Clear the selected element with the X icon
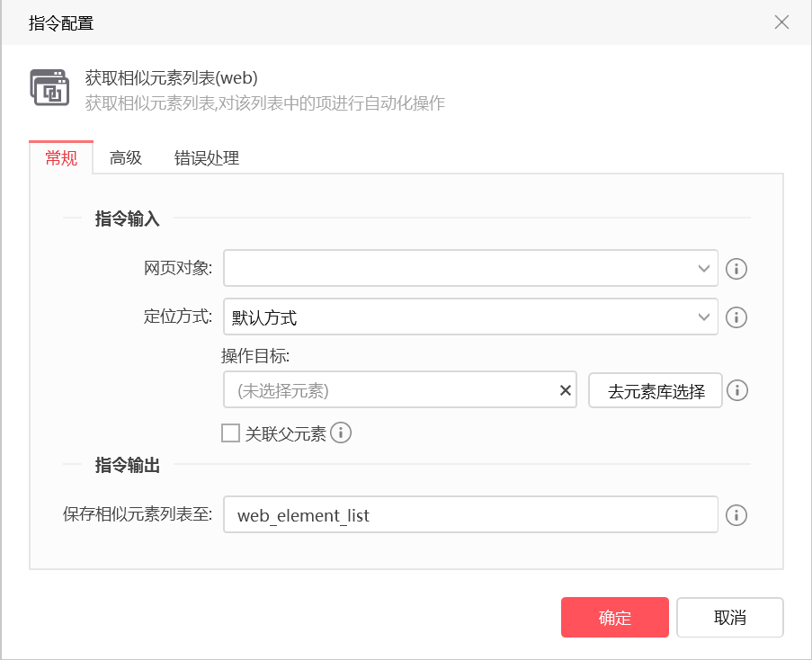This screenshot has width=812, height=660. [x=566, y=390]
